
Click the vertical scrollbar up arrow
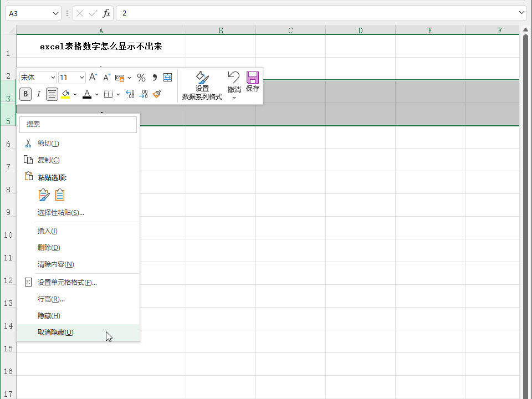coord(525,30)
